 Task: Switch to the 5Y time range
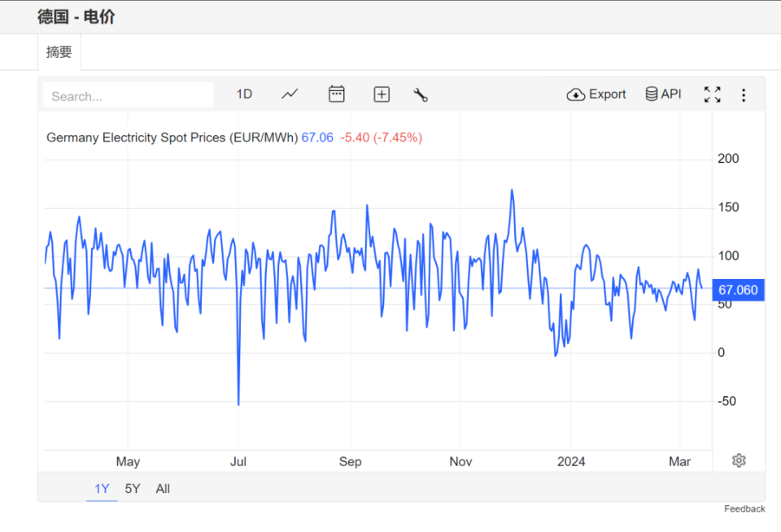click(x=133, y=489)
